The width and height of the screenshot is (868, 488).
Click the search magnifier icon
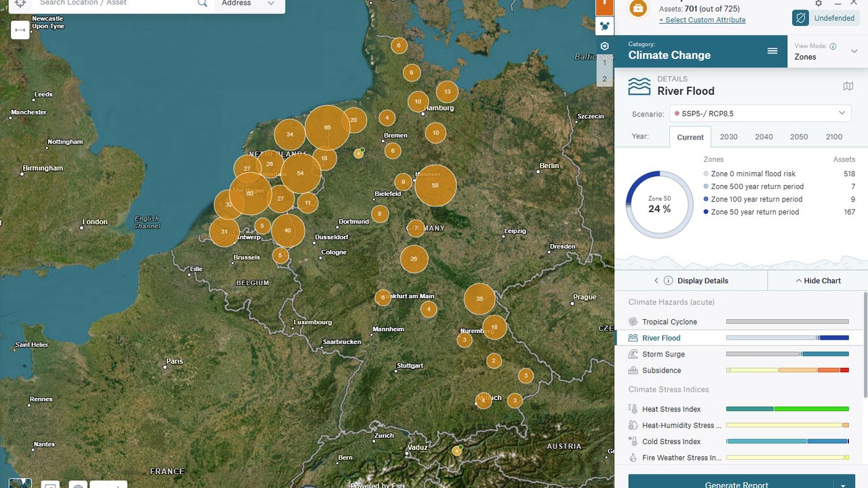click(202, 3)
